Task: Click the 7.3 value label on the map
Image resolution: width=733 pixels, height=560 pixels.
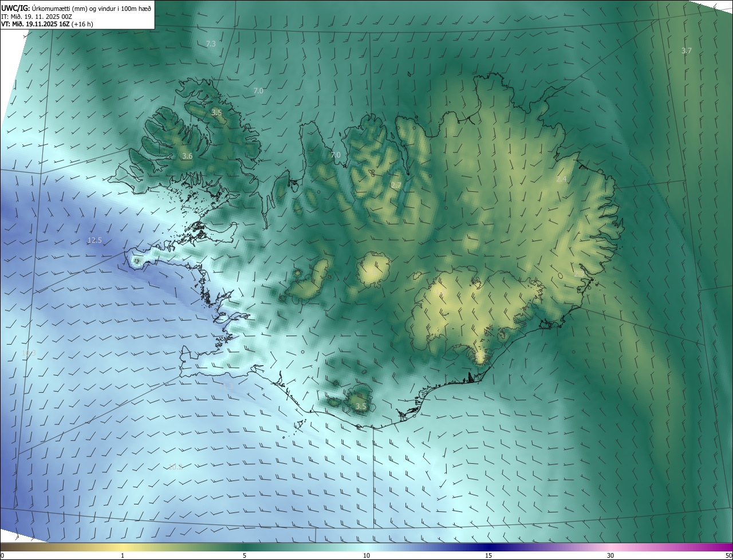Action: click(211, 44)
